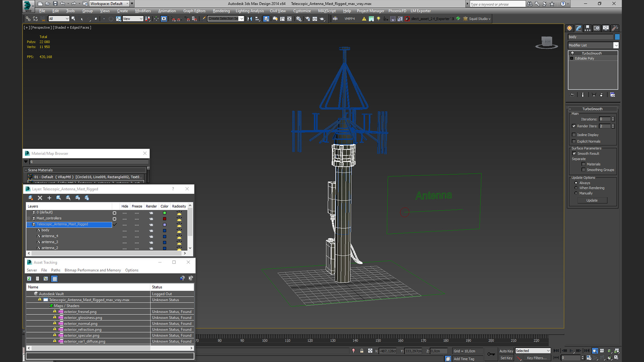Image resolution: width=644 pixels, height=362 pixels.
Task: Click the Set Keys large key icon
Action: (491, 354)
